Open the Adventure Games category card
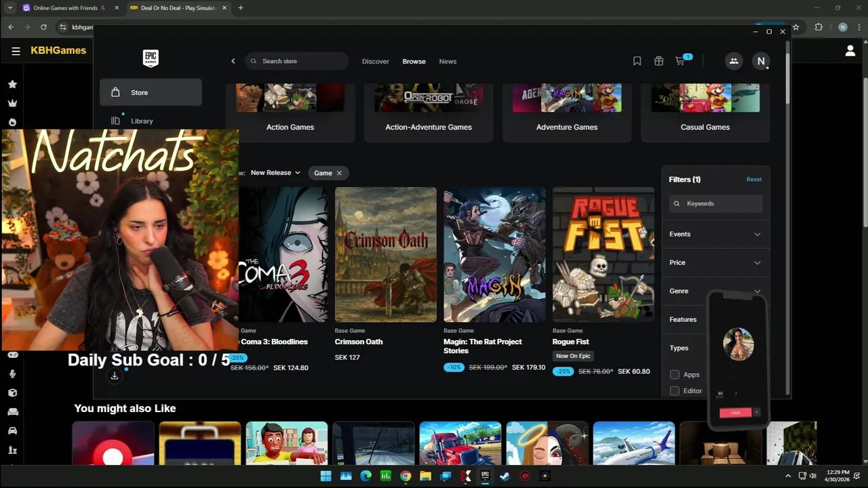The width and height of the screenshot is (868, 488). 567,113
